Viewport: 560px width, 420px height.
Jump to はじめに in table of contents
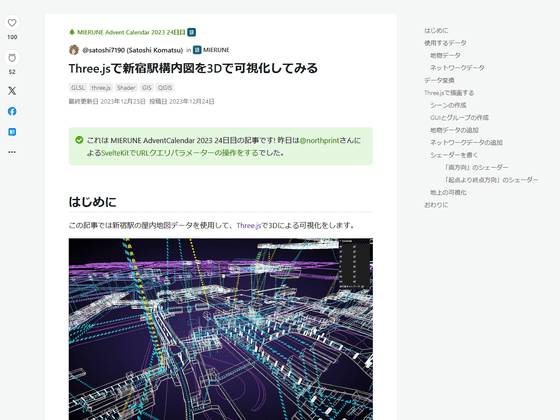point(436,31)
